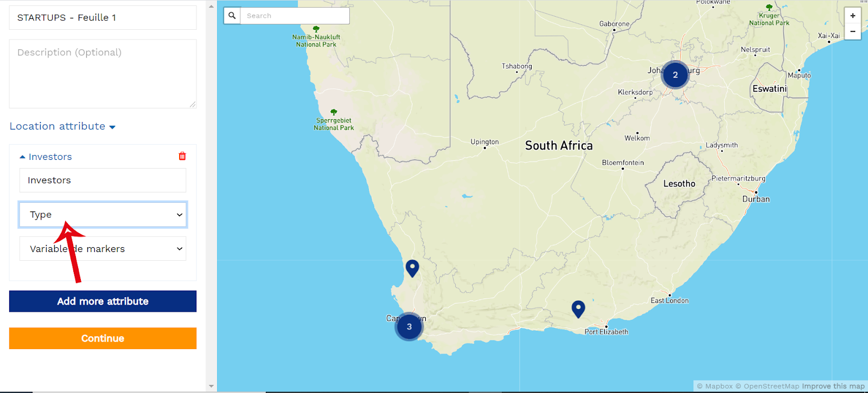Viewport: 868px width, 393px height.
Task: Select the map pin north of Cape Town
Action: coord(412,268)
